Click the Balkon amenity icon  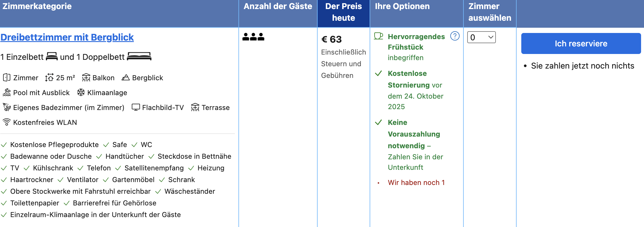click(86, 78)
